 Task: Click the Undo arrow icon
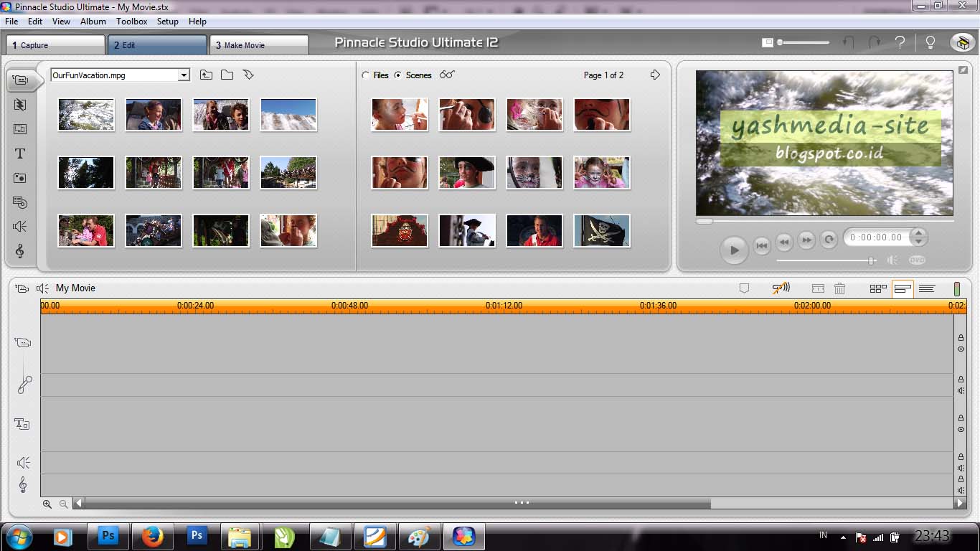[849, 43]
